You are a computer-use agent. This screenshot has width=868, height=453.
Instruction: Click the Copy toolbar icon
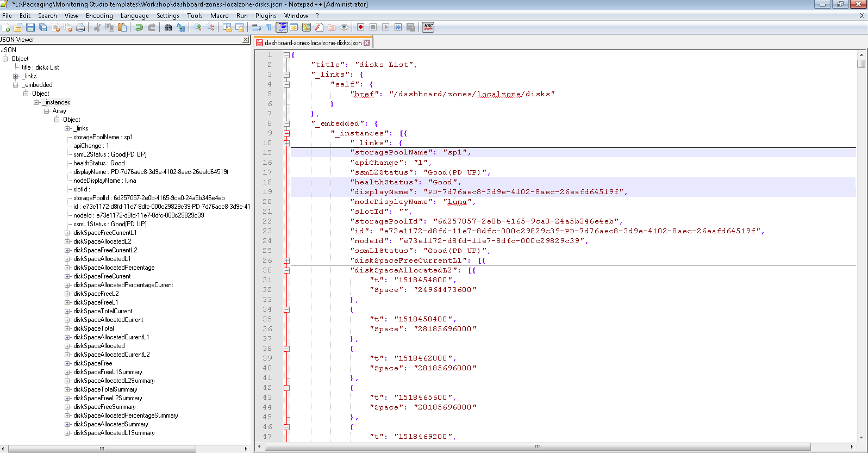point(110,27)
